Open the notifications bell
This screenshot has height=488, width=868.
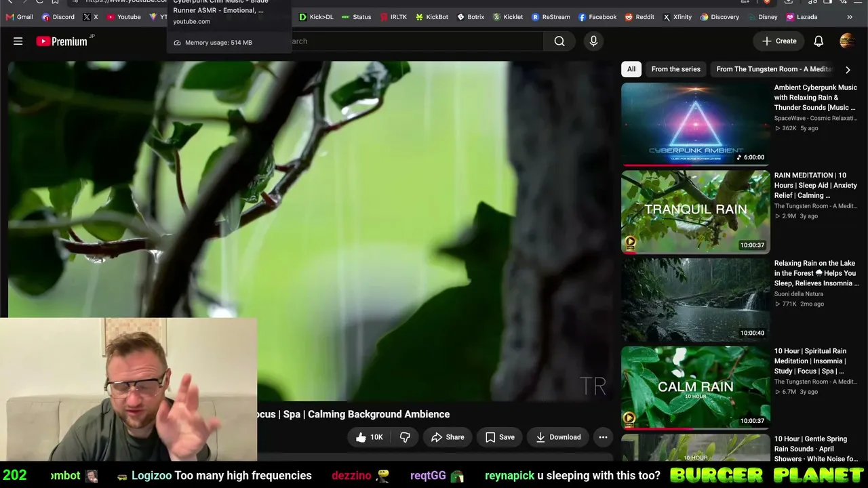(x=818, y=41)
